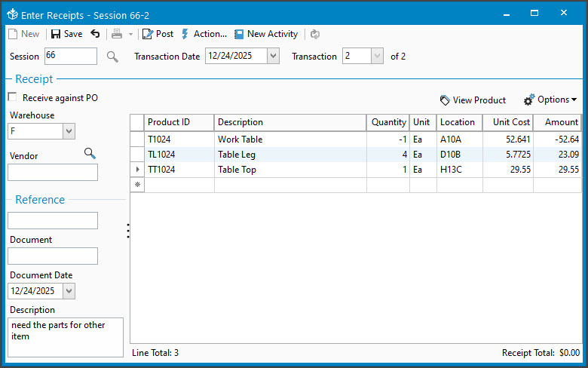Click the Session search magnifier

point(112,57)
